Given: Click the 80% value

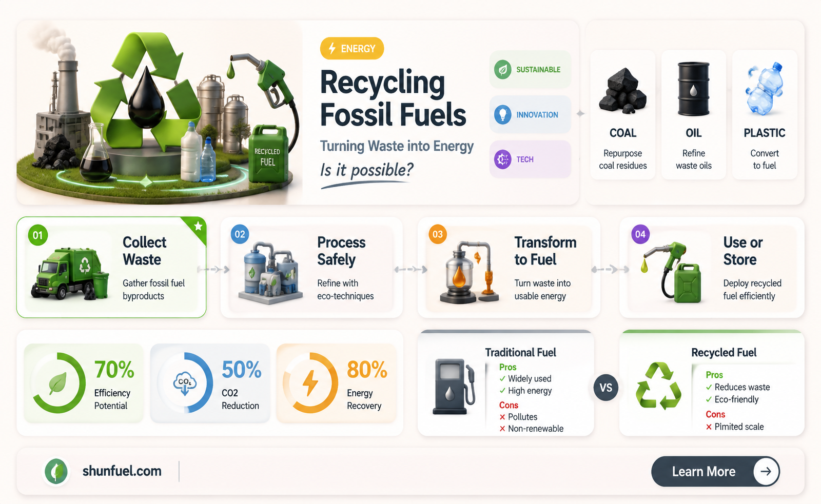Looking at the screenshot, I should tap(367, 370).
